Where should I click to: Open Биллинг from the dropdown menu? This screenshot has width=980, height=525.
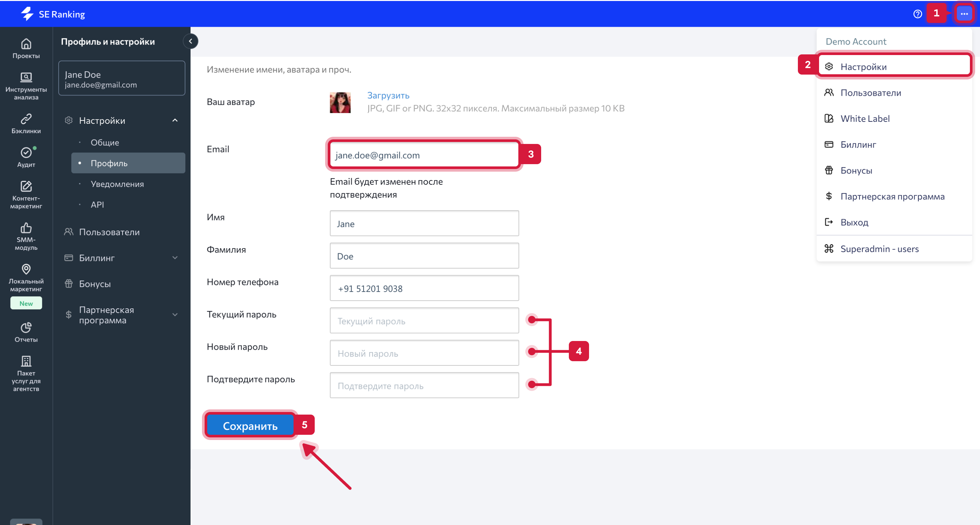[894, 144]
